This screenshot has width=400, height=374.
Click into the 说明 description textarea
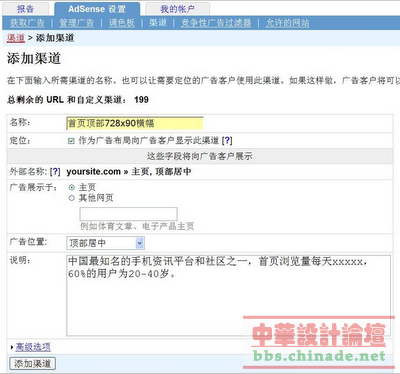coord(228,295)
